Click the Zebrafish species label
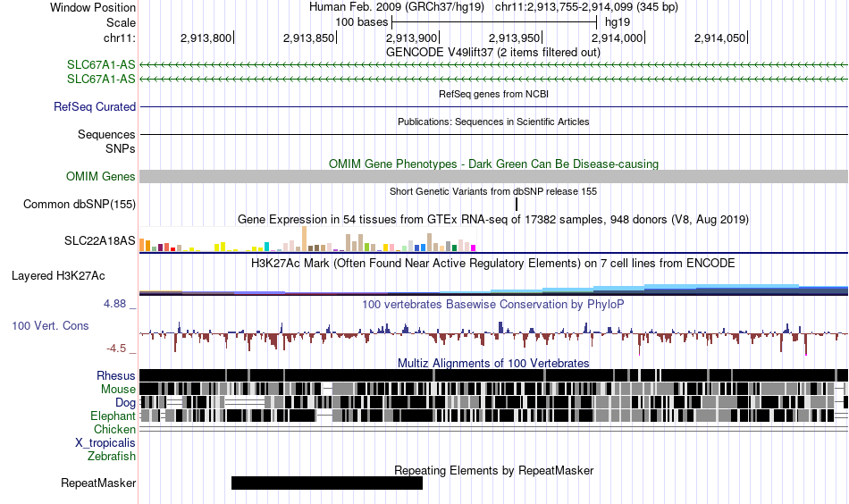Image resolution: width=849 pixels, height=504 pixels. point(112,457)
